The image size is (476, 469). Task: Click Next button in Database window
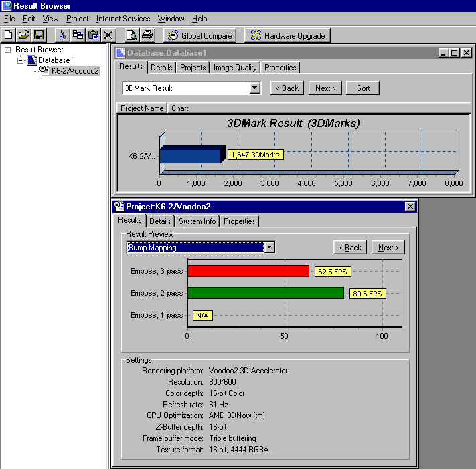pos(325,88)
